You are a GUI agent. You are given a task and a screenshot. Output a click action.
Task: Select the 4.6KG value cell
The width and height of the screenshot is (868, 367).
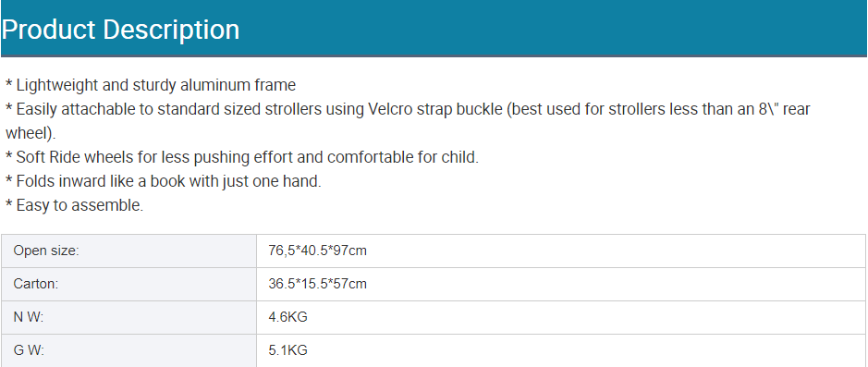pos(561,317)
